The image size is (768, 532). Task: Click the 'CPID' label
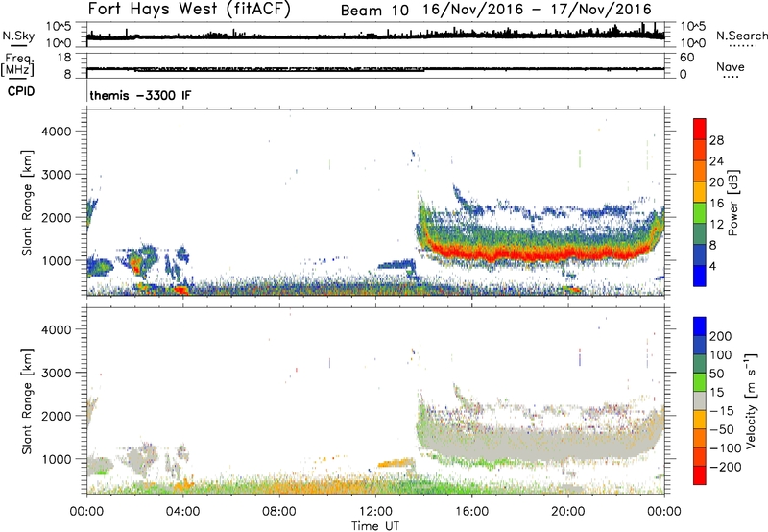click(21, 91)
